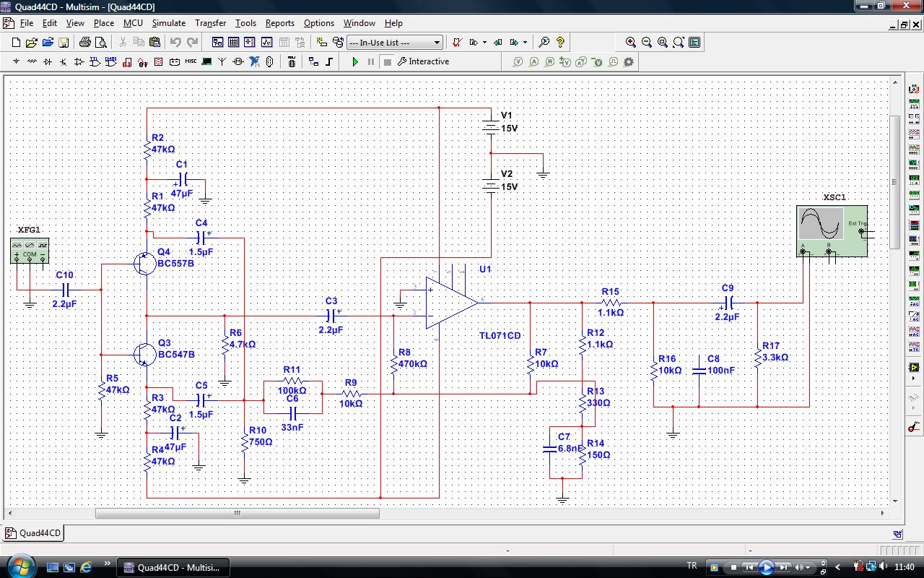Open the Grapher view icon

tap(267, 43)
